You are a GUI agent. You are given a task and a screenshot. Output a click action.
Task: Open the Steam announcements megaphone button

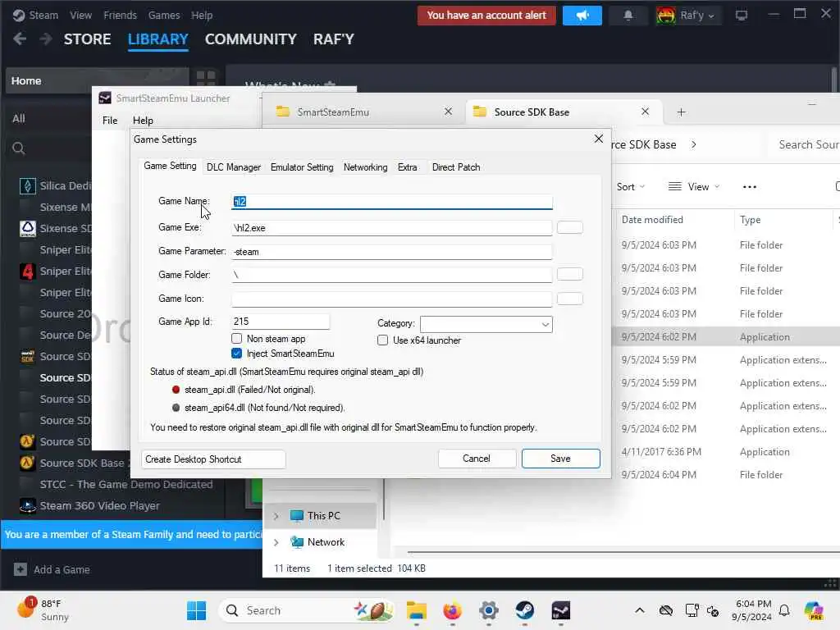582,16
